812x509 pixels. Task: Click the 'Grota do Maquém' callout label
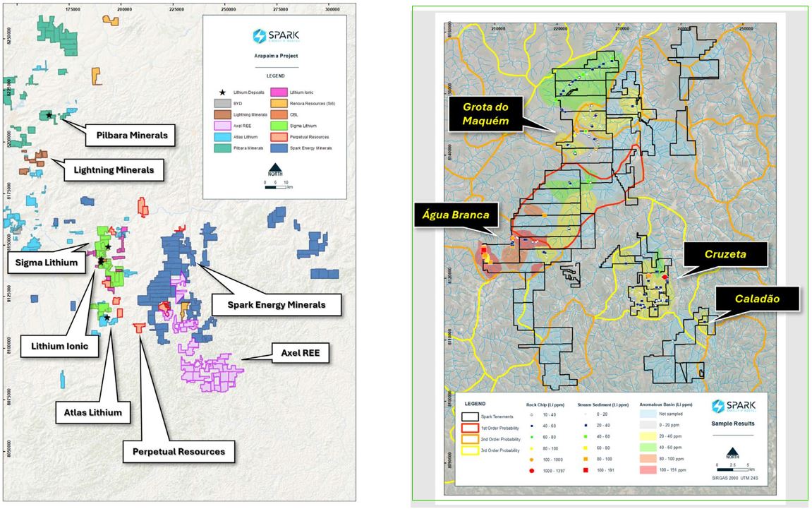[486, 114]
